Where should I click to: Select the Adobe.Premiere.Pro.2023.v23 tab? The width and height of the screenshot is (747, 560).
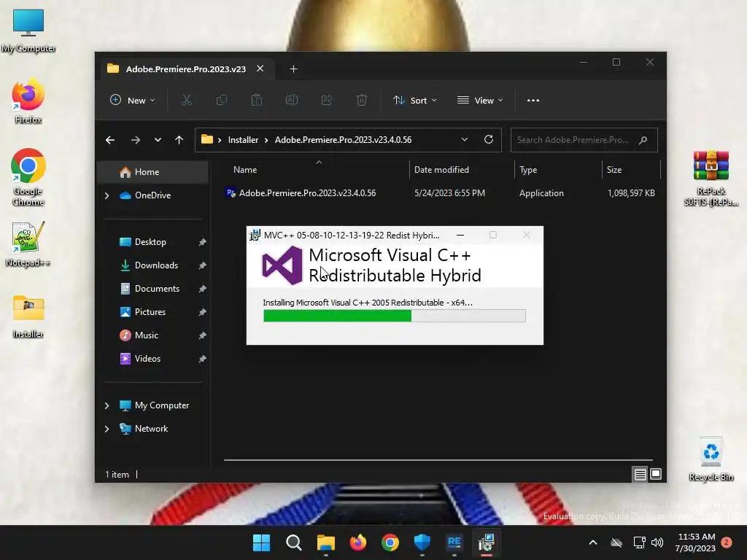(x=185, y=69)
